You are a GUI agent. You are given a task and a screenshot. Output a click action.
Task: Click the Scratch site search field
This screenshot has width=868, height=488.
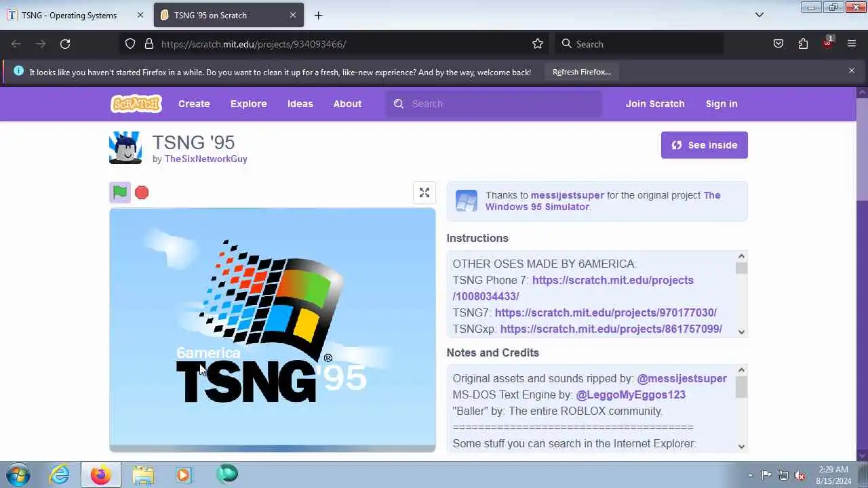point(494,104)
